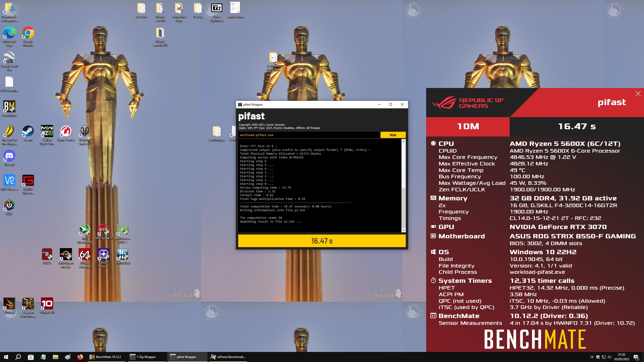Click the 12,315 timer calls value

pos(542,281)
